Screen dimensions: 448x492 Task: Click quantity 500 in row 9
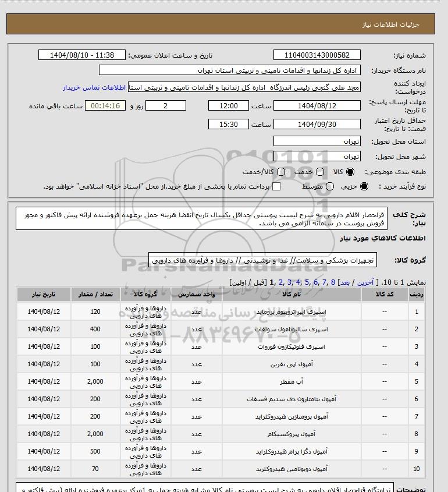coord(95,451)
